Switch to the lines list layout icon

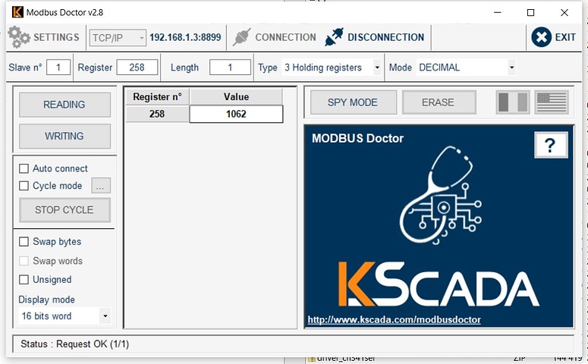pyautogui.click(x=552, y=102)
